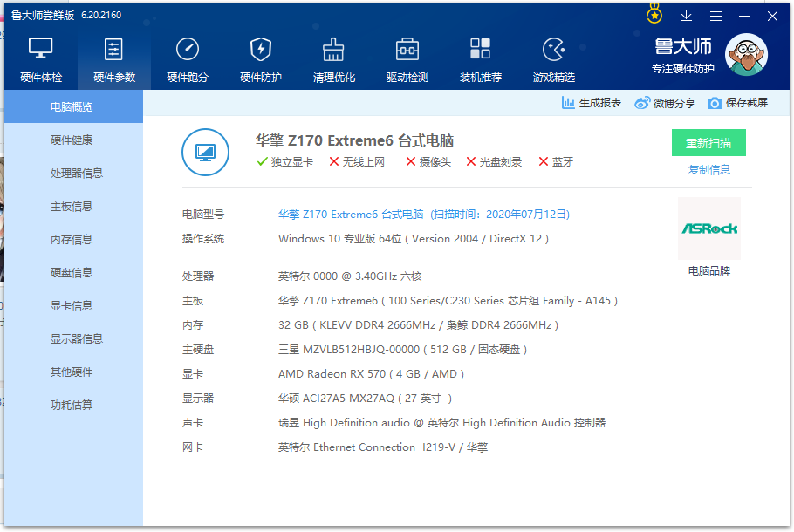
Task: Open the hamburger main menu
Action: point(715,16)
